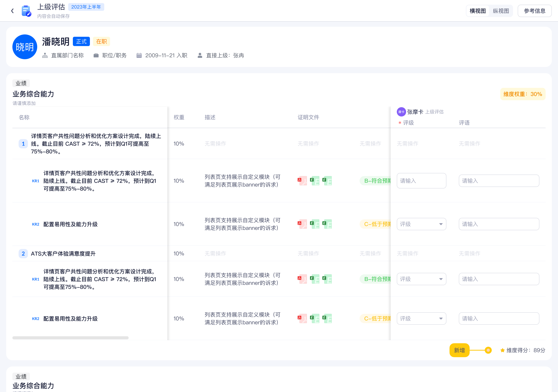Click the 晓明 blue avatar
The width and height of the screenshot is (558, 392).
tap(25, 47)
